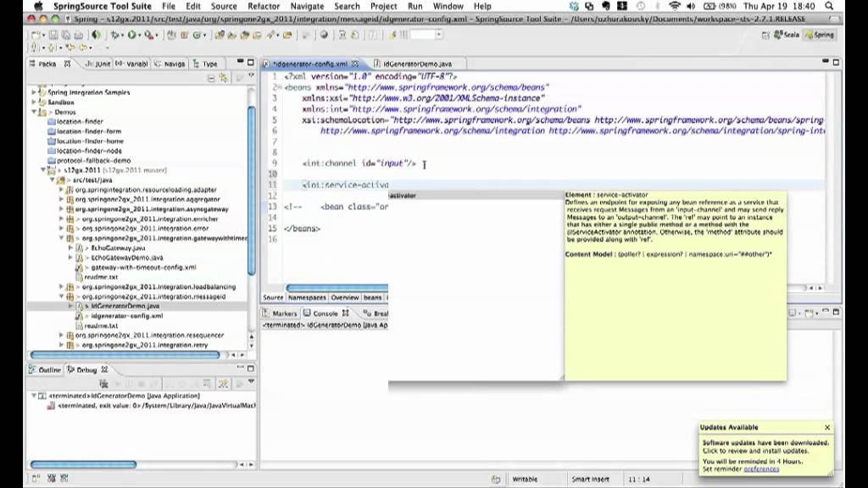Open the Type Hierarchy view tab
The width and height of the screenshot is (868, 488).
[205, 64]
